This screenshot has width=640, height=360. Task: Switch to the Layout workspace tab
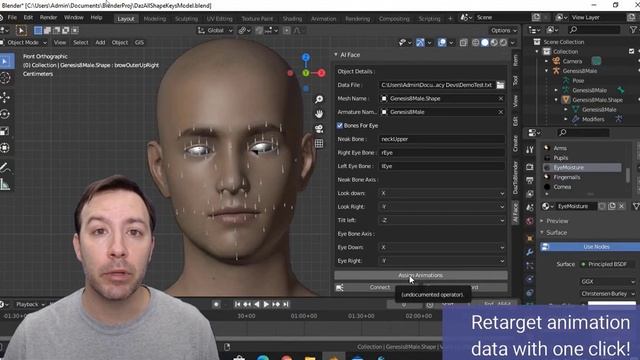point(126,19)
